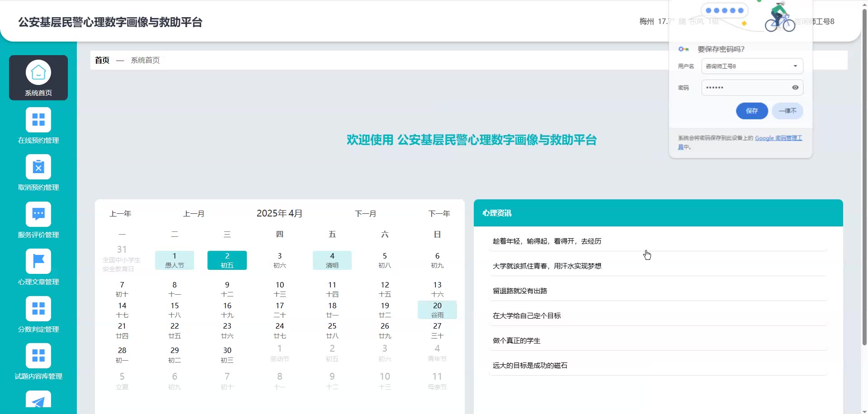Open 试题内容库管理 grid icon
Viewport: 868px width, 414px height.
[38, 356]
